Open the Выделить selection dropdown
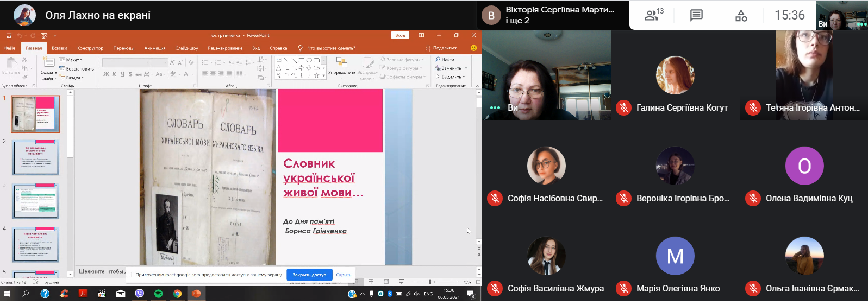 tap(451, 77)
